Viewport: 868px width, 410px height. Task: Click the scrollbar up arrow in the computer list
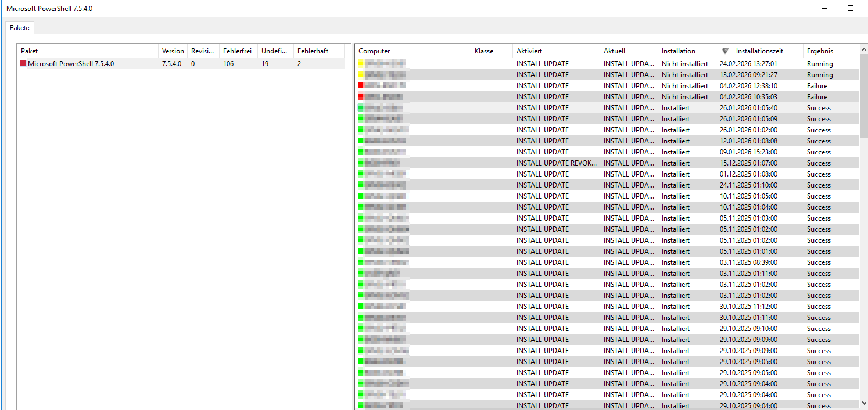click(863, 51)
